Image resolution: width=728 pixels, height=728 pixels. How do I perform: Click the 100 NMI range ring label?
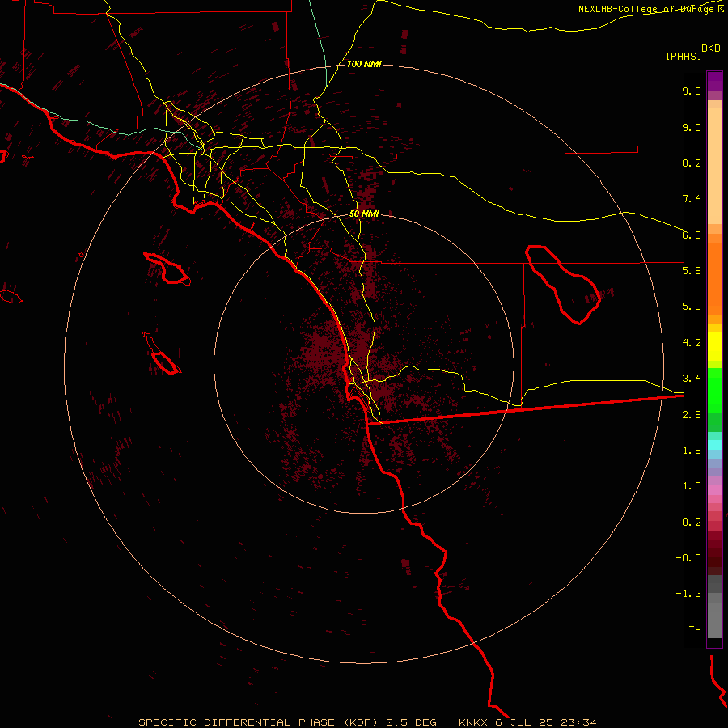pos(364,64)
